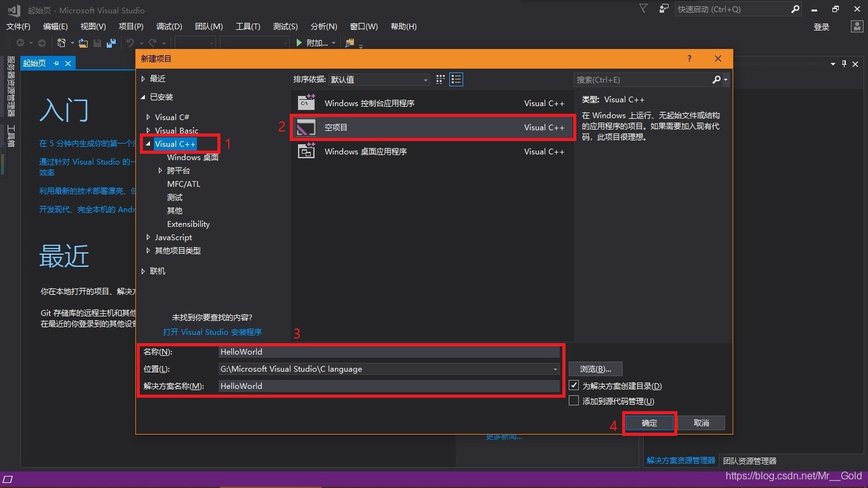Open the 文件(F) menu
Screen dimensions: 868x488
pyautogui.click(x=18, y=26)
